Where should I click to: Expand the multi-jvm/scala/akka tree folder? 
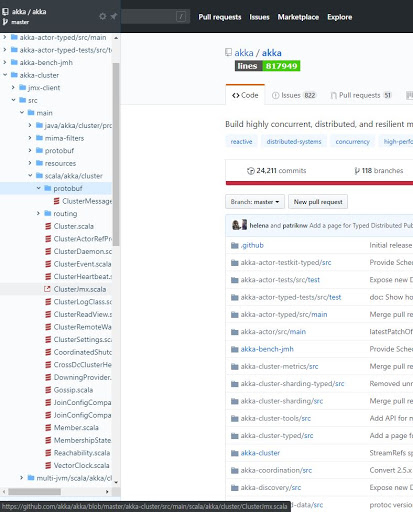pyautogui.click(x=21, y=478)
